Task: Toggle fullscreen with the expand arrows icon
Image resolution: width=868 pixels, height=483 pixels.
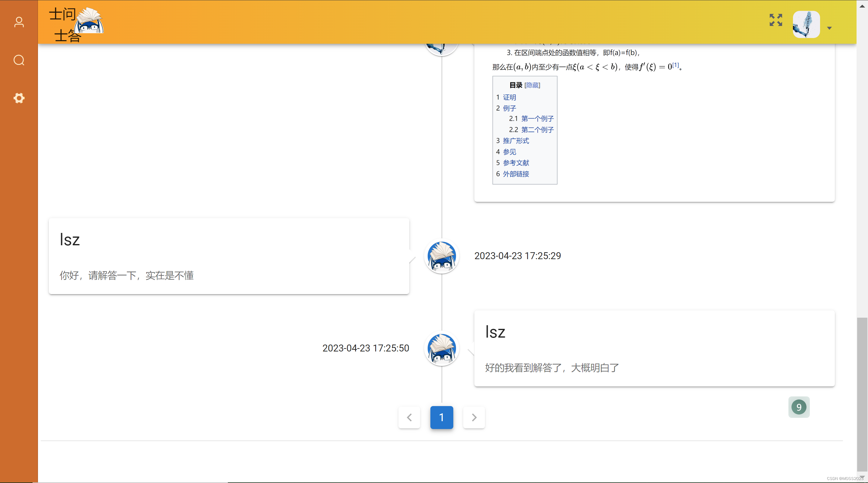Action: pos(776,20)
